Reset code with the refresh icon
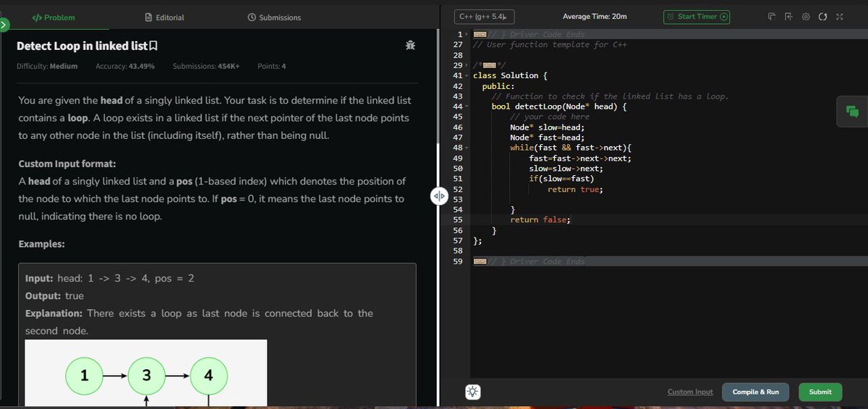868x409 pixels. point(822,17)
